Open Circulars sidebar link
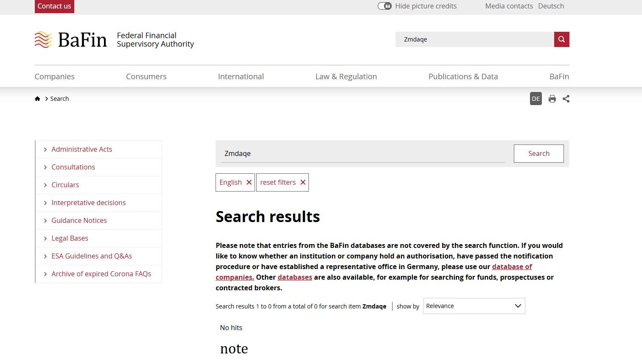The height and width of the screenshot is (364, 642). (x=65, y=185)
